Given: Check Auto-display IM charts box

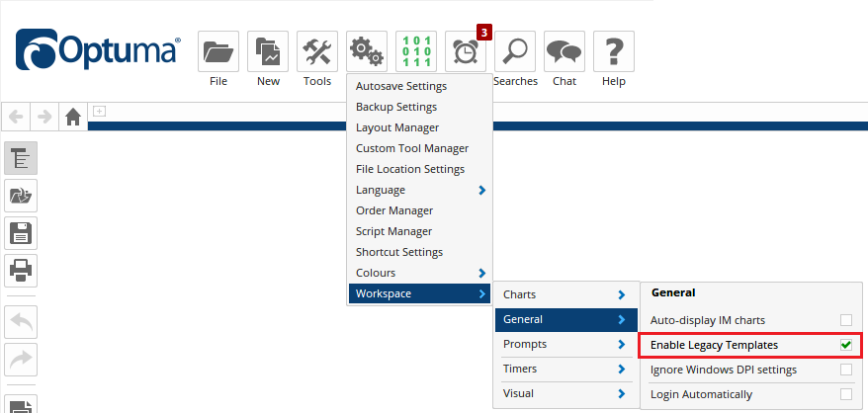Looking at the screenshot, I should pos(846,320).
